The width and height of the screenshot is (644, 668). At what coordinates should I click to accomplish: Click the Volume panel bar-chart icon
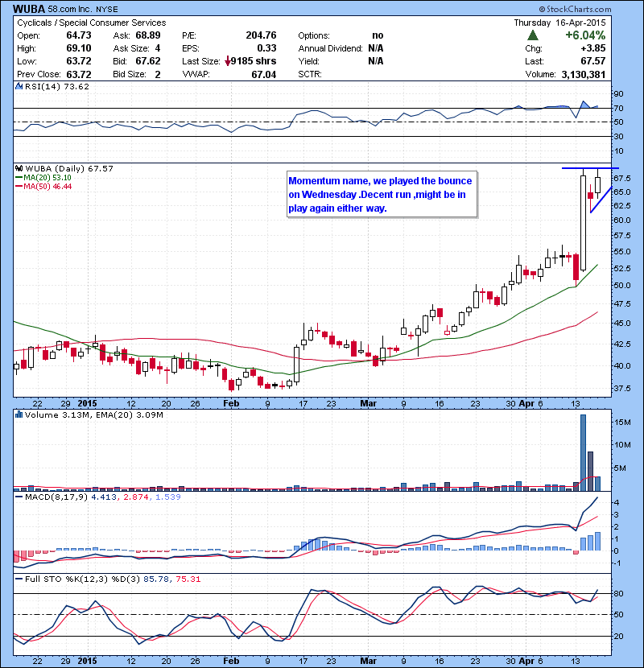pos(19,414)
